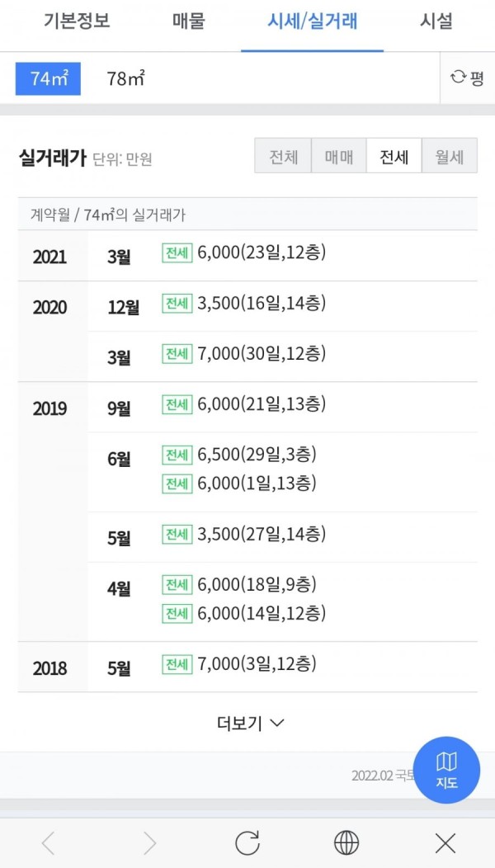This screenshot has height=868, width=495.
Task: Expand more transactions with 더보기
Action: coord(250,723)
